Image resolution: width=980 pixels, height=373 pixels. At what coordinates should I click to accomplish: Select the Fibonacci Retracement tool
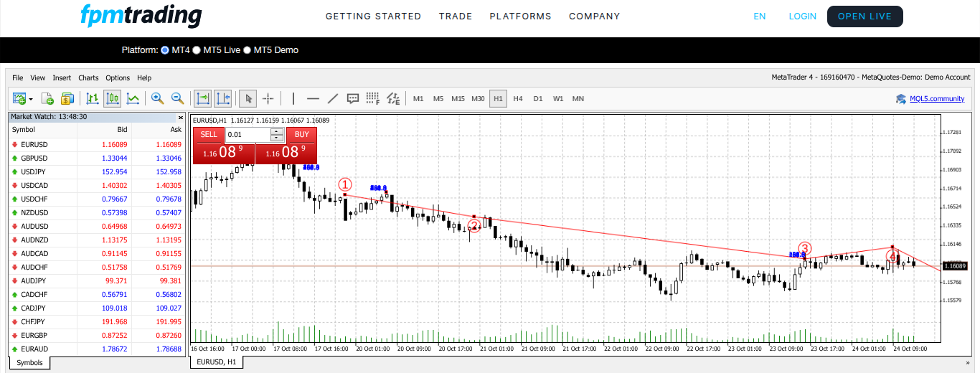(x=373, y=98)
